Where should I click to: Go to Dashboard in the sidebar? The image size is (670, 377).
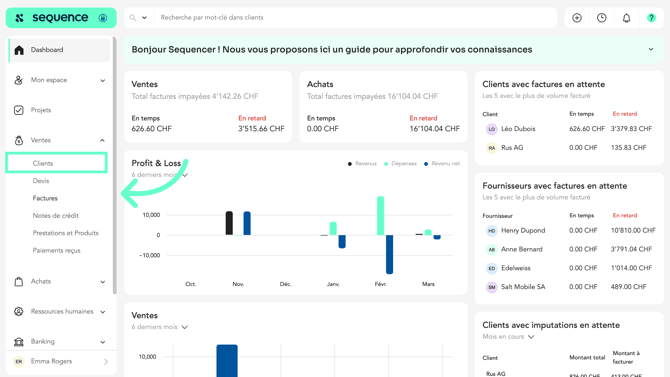(59, 50)
